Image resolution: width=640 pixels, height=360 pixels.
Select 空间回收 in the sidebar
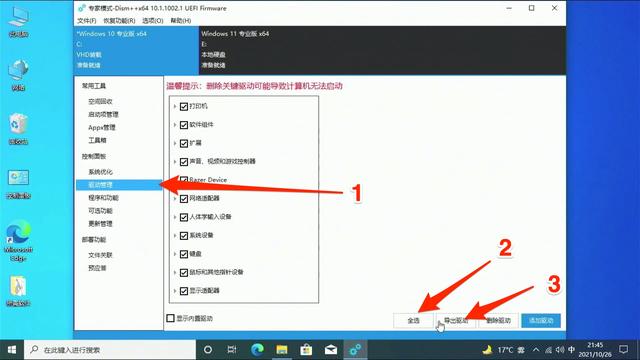click(100, 101)
